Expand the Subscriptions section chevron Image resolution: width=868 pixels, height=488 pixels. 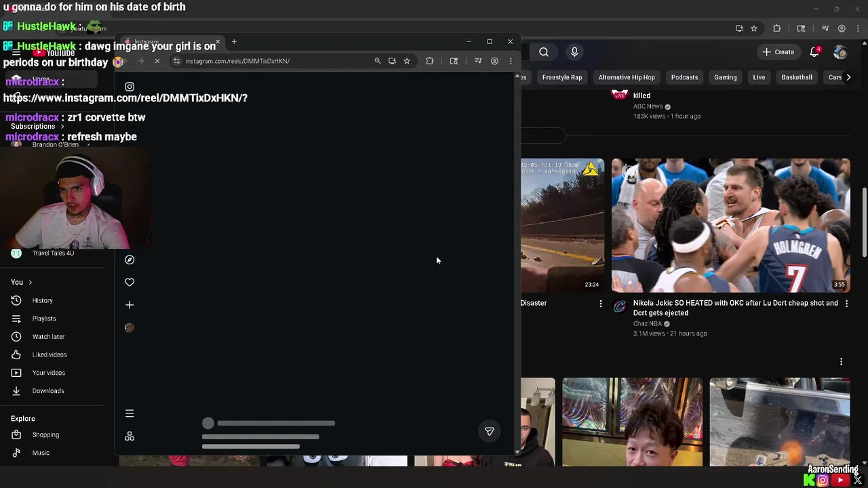click(62, 126)
